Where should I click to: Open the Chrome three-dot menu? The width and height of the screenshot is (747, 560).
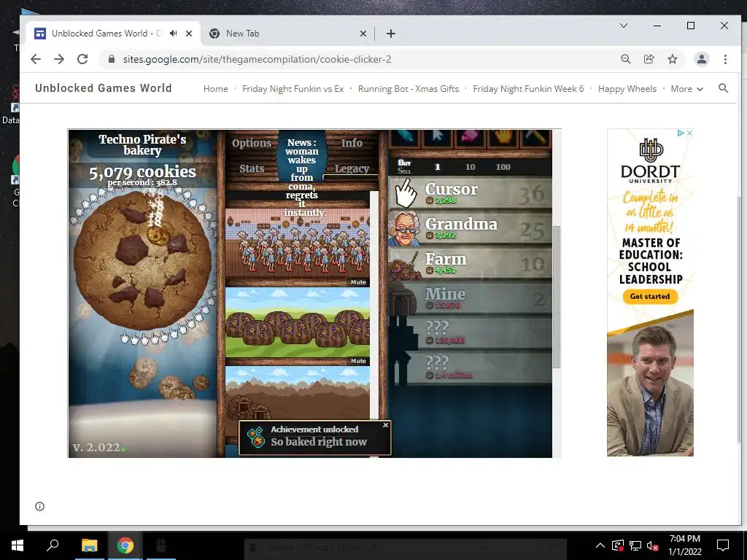tap(725, 59)
